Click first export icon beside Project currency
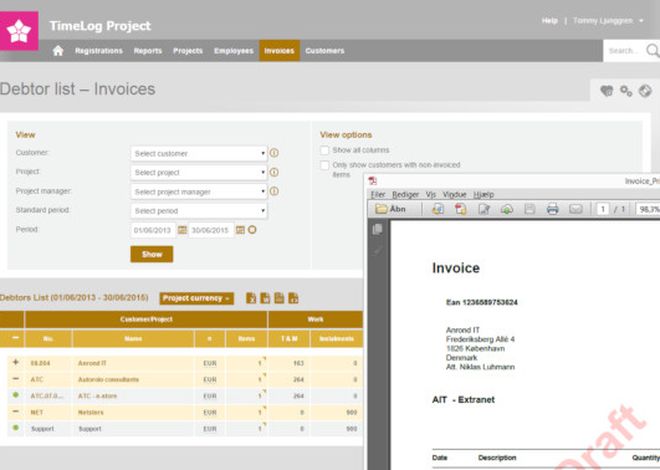 click(251, 298)
